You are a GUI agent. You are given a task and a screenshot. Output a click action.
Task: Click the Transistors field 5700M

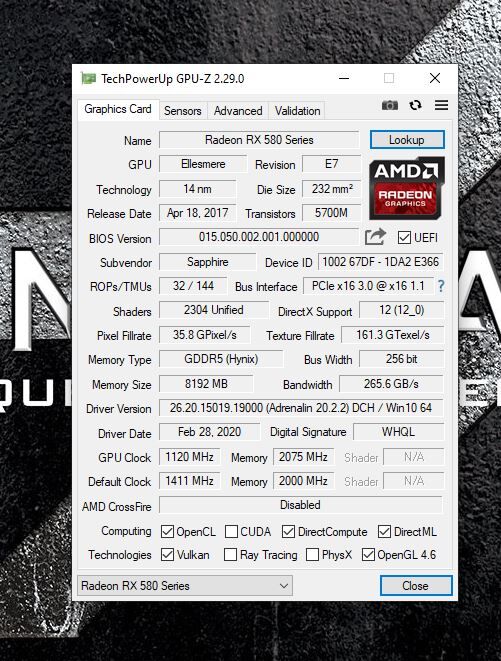click(x=331, y=213)
